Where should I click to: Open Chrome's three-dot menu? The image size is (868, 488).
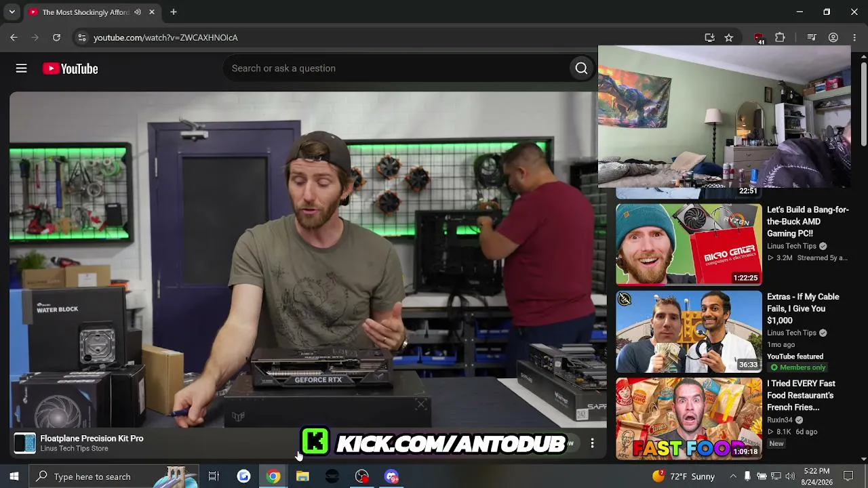click(x=854, y=38)
